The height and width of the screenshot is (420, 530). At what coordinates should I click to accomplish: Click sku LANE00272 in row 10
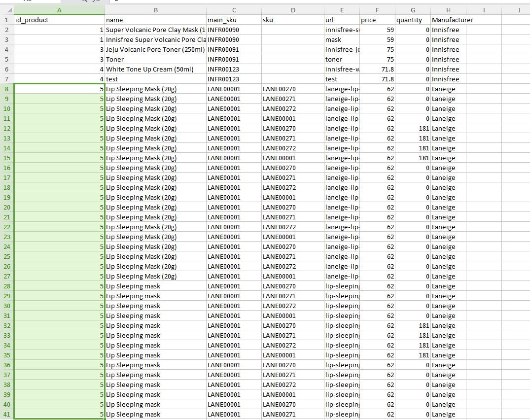pos(293,108)
